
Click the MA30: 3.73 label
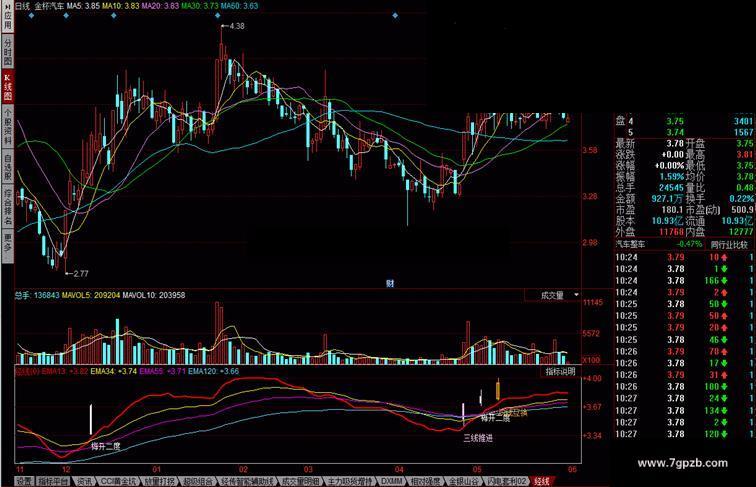[199, 6]
